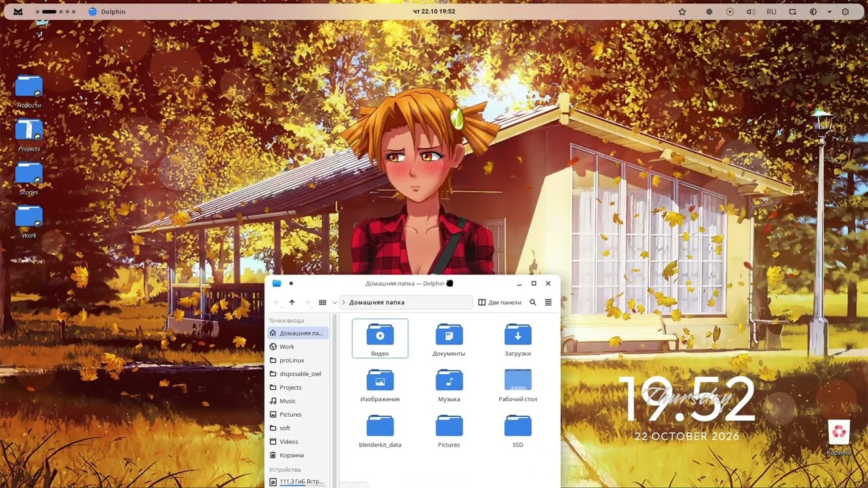
Task: Switch workspace using the panel pager dots
Action: pos(56,12)
